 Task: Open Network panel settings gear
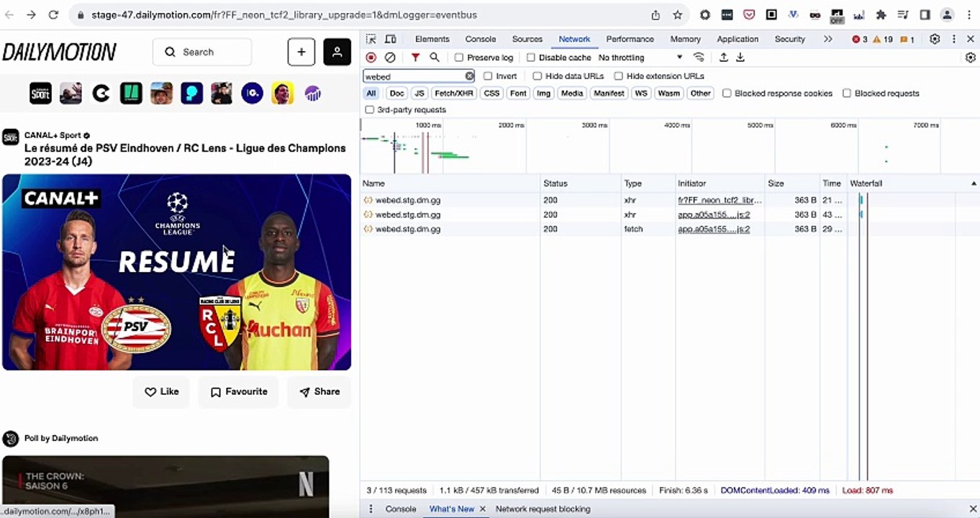tap(971, 58)
